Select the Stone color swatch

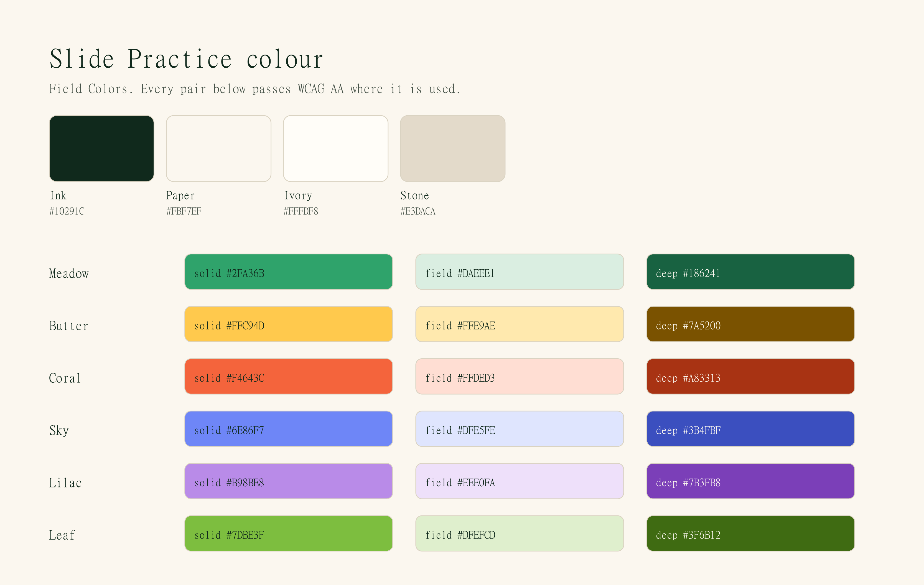453,149
